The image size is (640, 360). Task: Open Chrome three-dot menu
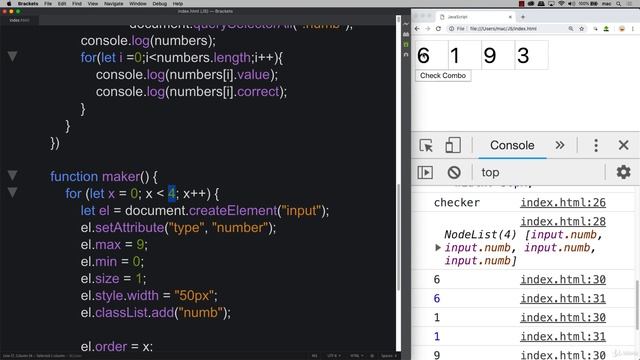(x=633, y=29)
